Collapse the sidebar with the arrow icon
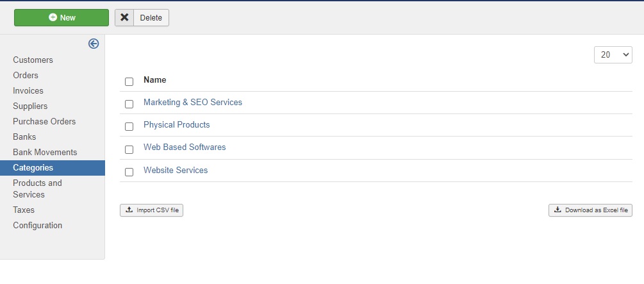Screen dimensions: 644x284 [94, 44]
